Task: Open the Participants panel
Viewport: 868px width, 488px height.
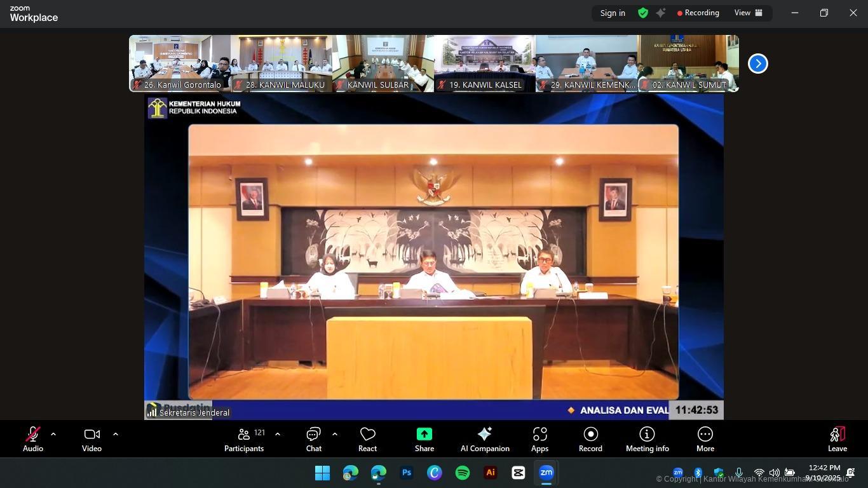Action: tap(244, 440)
